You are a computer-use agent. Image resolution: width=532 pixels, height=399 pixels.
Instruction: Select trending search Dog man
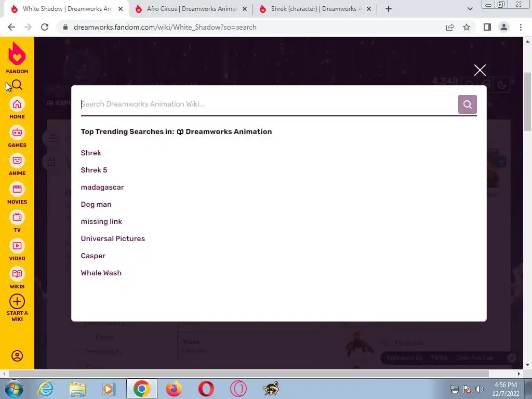pos(96,204)
